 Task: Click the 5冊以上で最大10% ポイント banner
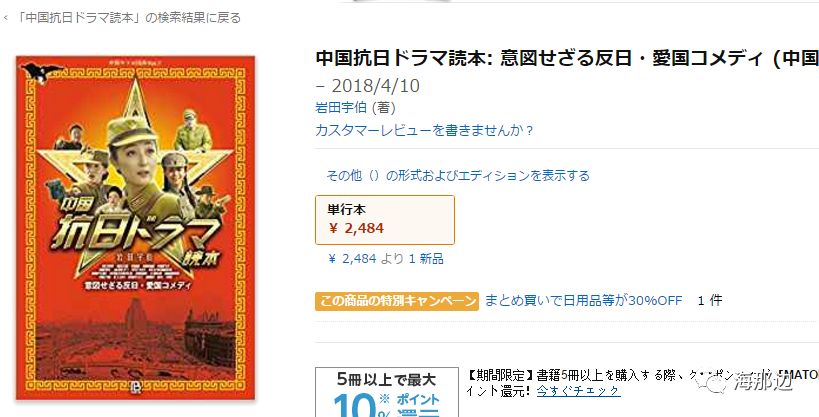coord(387,392)
